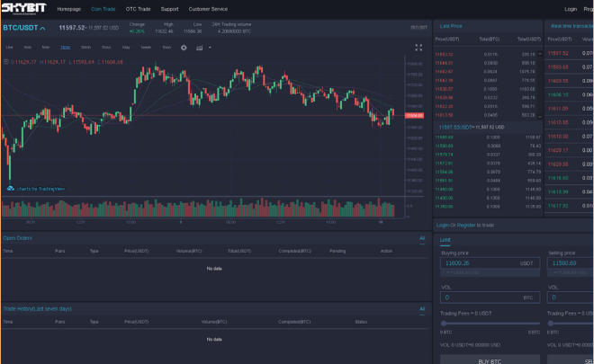
Task: Open chart settings gear icon
Action: (184, 48)
